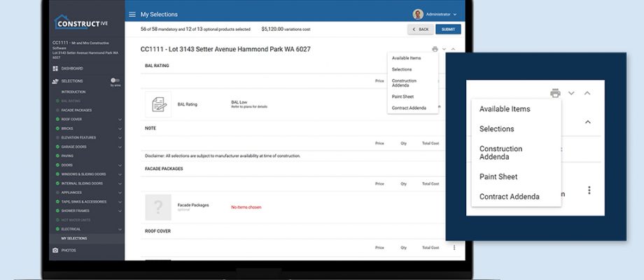Expand the Appliances chevron in the sidebar
This screenshot has width=644, height=280.
[x=120, y=192]
